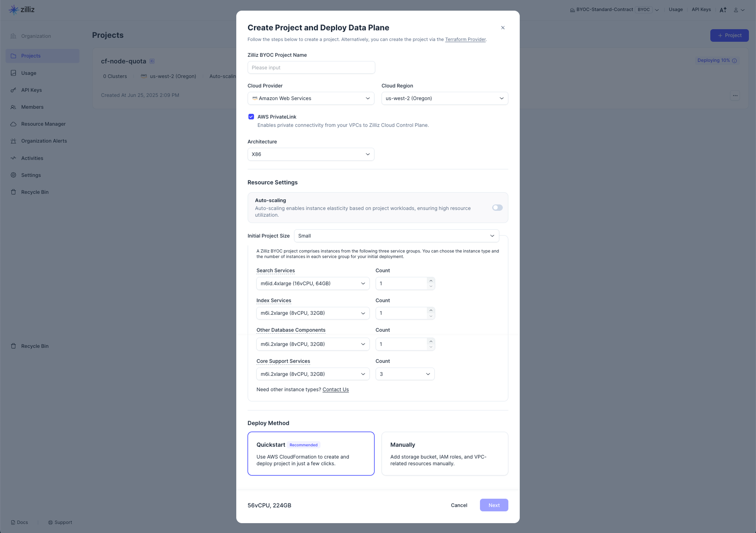Open Core Support Services count dropdown
756x533 pixels.
405,374
